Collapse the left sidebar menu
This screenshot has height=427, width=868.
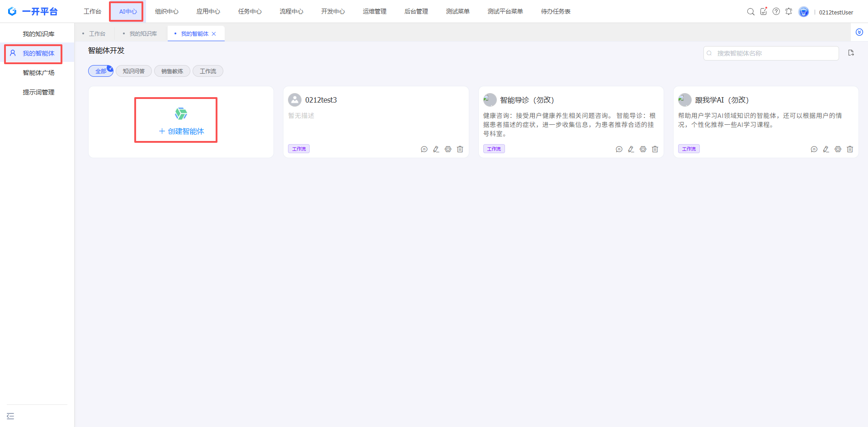click(10, 416)
